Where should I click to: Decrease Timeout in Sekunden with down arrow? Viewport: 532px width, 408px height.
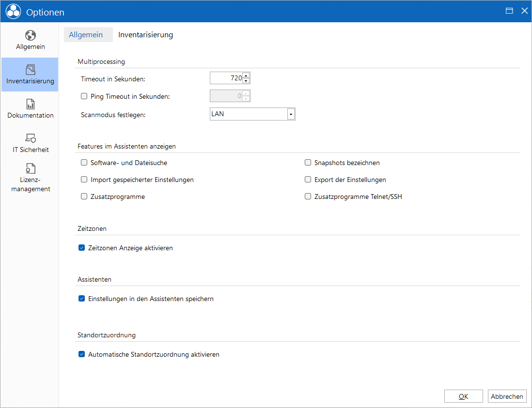click(x=246, y=81)
